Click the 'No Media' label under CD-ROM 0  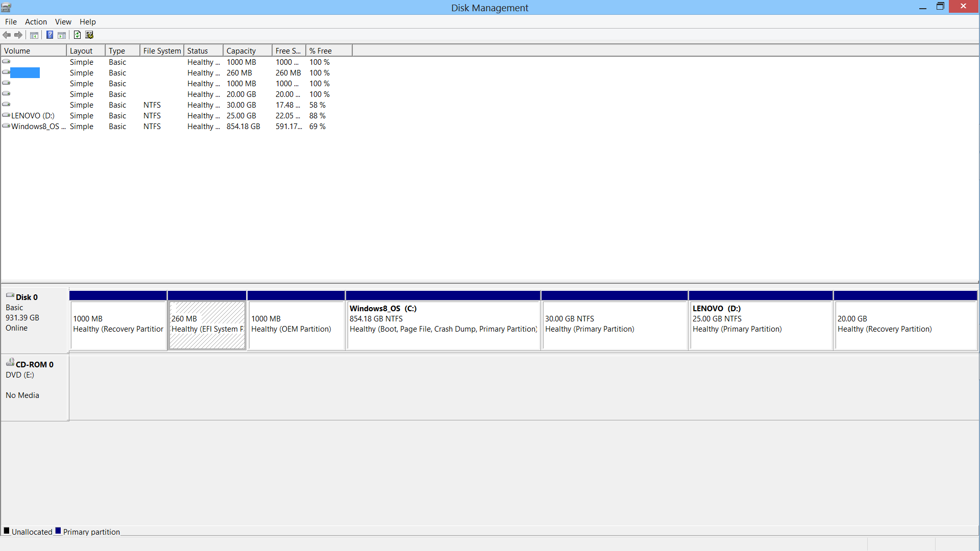[x=22, y=395]
